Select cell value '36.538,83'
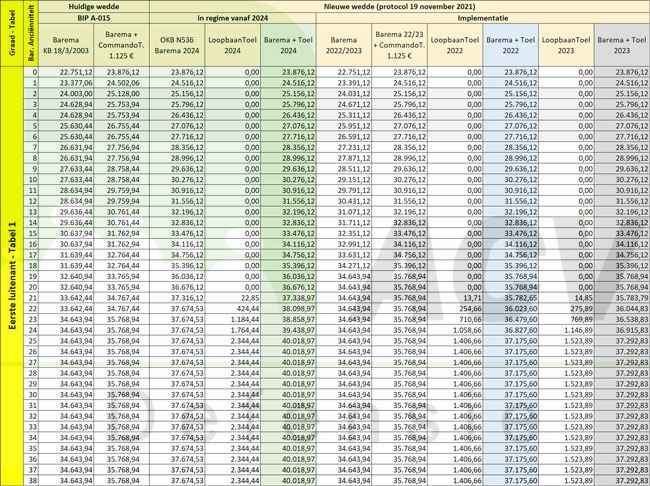650x486 pixels. tap(632, 320)
